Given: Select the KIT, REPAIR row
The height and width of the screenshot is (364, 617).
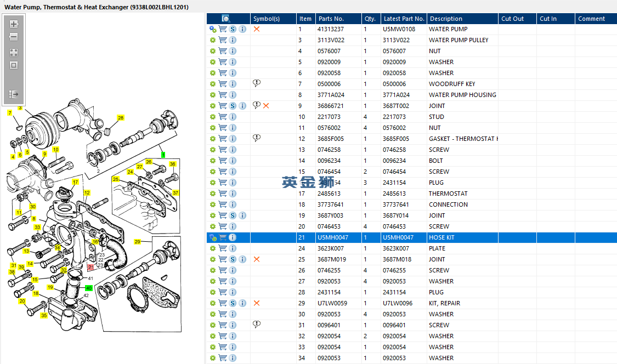Looking at the screenshot, I should (x=444, y=303).
